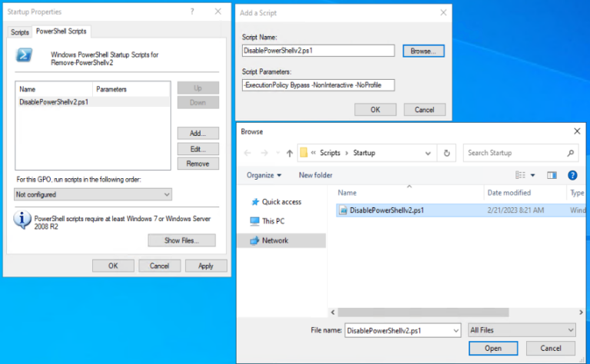
Task: Click the Startup breadcrumb in the address bar
Action: coord(364,153)
